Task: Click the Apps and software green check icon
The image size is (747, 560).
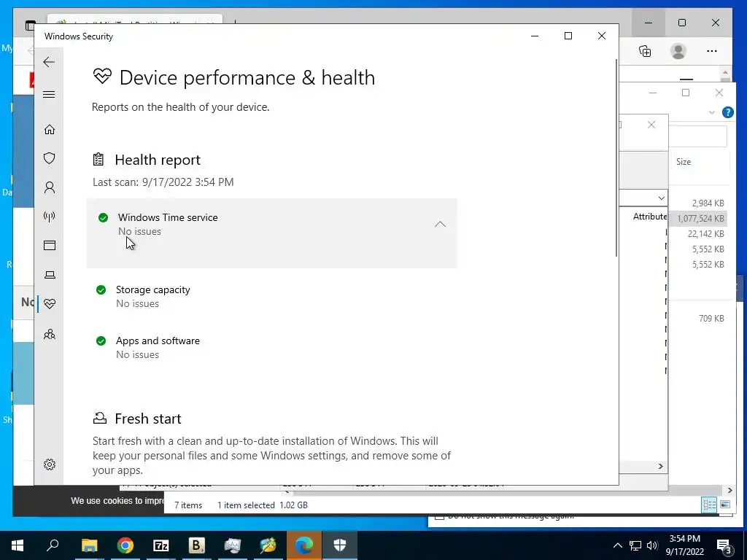Action: coord(101,341)
